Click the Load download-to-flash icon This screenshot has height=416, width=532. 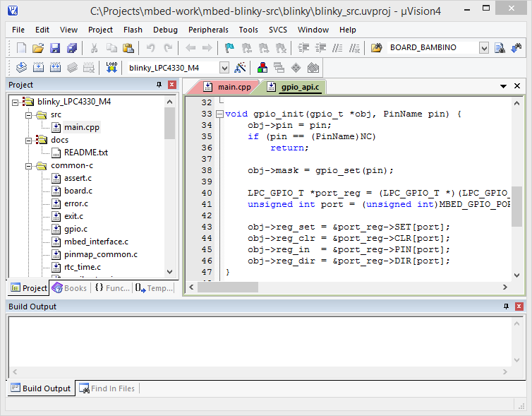[111, 68]
